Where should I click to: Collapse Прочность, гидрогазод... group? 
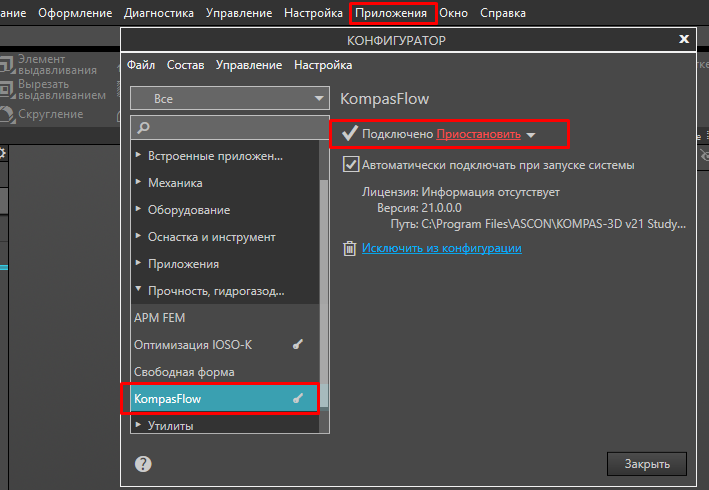pyautogui.click(x=138, y=289)
